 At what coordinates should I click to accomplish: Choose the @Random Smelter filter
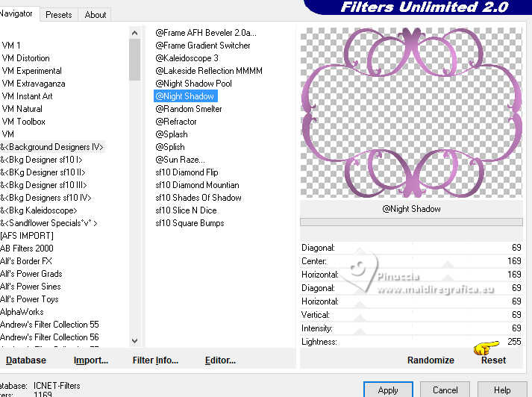point(189,109)
